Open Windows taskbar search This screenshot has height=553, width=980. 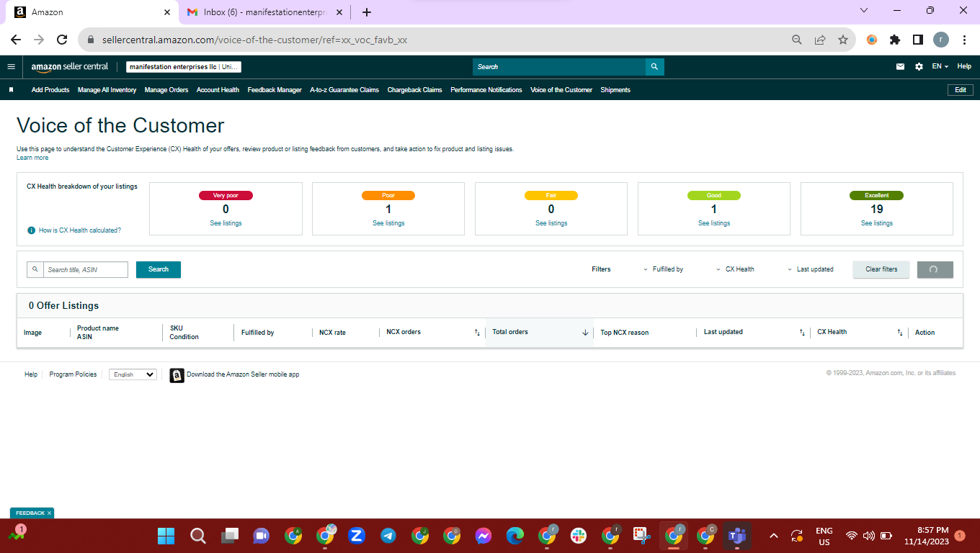[x=198, y=536]
